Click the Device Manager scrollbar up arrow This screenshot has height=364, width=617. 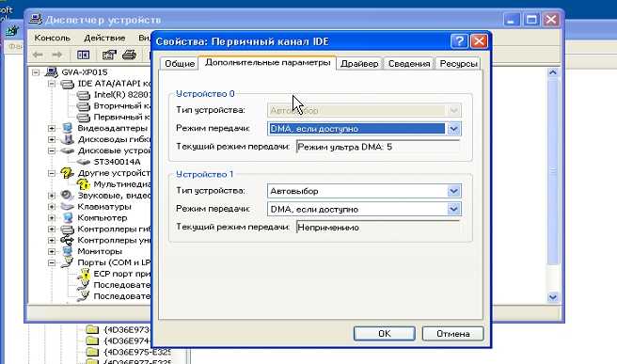(553, 72)
